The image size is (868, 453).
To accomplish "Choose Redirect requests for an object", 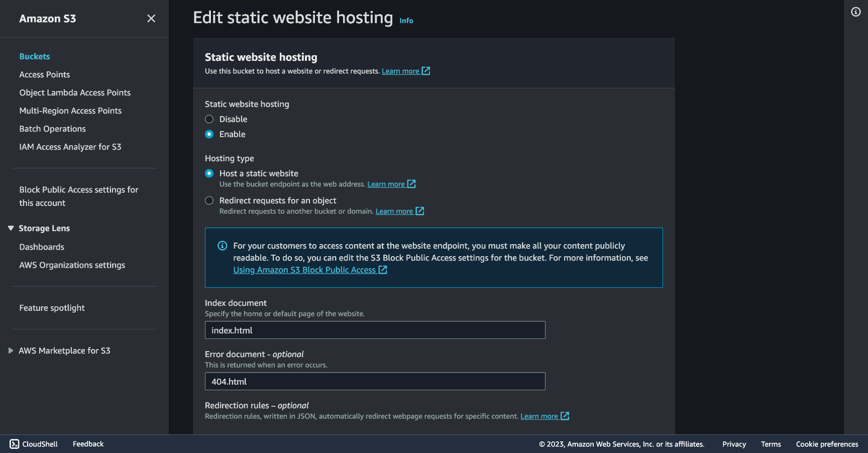I will pos(209,200).
